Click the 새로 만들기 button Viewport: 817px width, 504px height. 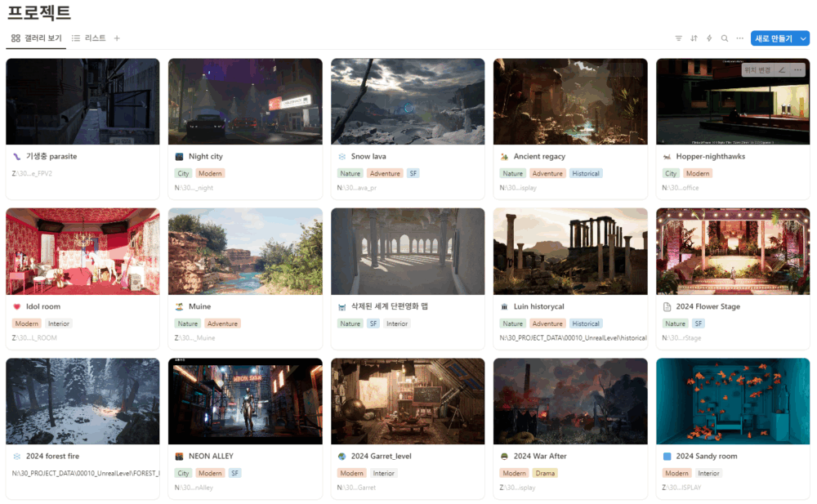774,38
